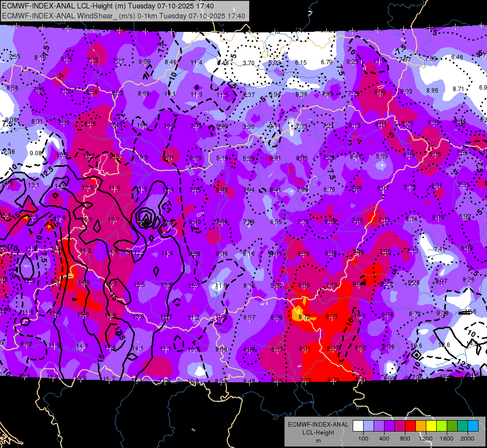The height and width of the screenshot is (448, 487).
Task: Click the grid value 8.46
Action: (171, 62)
